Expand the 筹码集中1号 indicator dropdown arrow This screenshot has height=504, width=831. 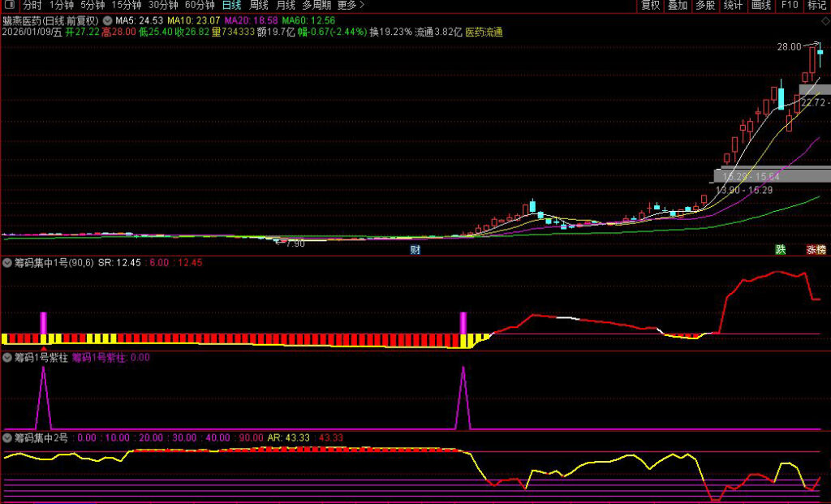[x=7, y=263]
